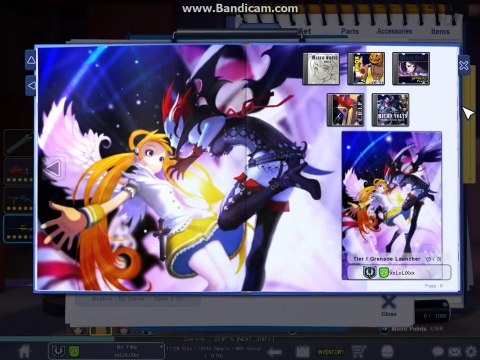Switch to the Parts tab
The width and height of the screenshot is (480, 360).
pos(350,31)
